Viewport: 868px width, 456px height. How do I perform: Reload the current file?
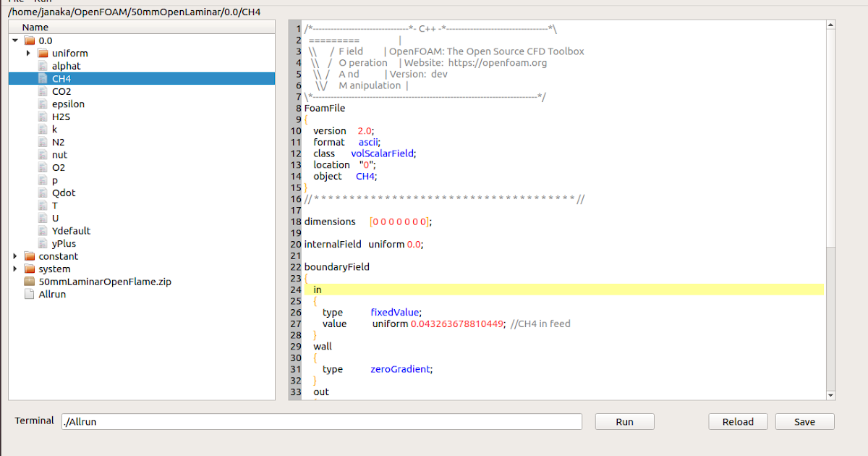[x=738, y=421]
